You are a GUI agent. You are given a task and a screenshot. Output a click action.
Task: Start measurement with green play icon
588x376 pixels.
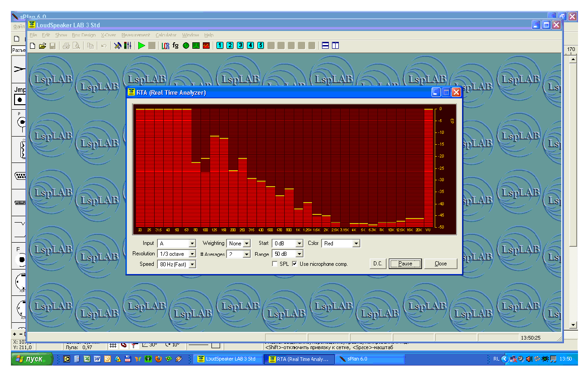pyautogui.click(x=141, y=46)
